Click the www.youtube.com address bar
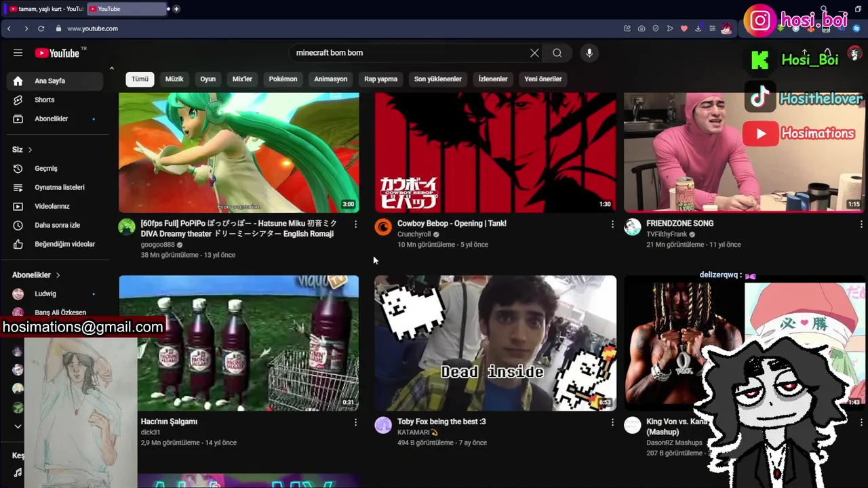 click(92, 28)
